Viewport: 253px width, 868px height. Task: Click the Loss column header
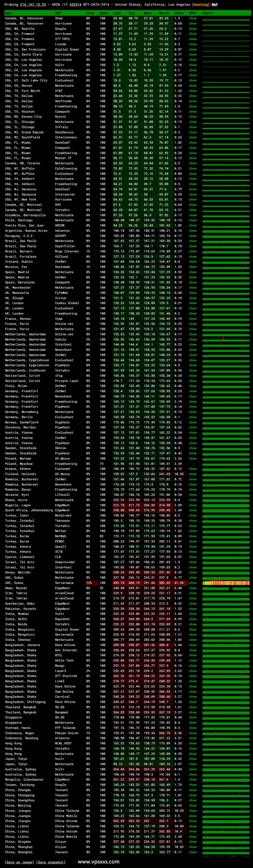90,13
